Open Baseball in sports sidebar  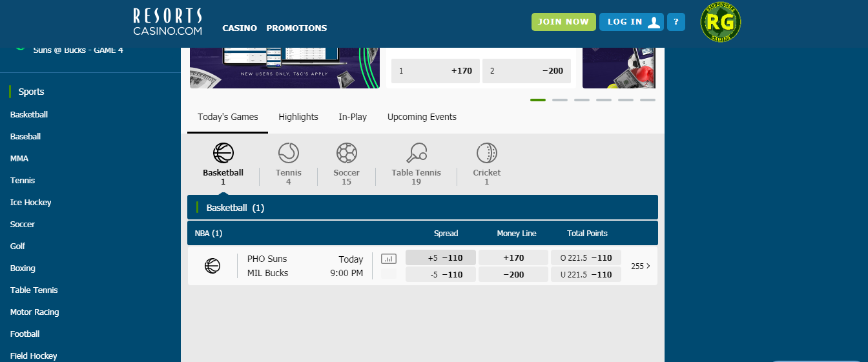pos(26,137)
